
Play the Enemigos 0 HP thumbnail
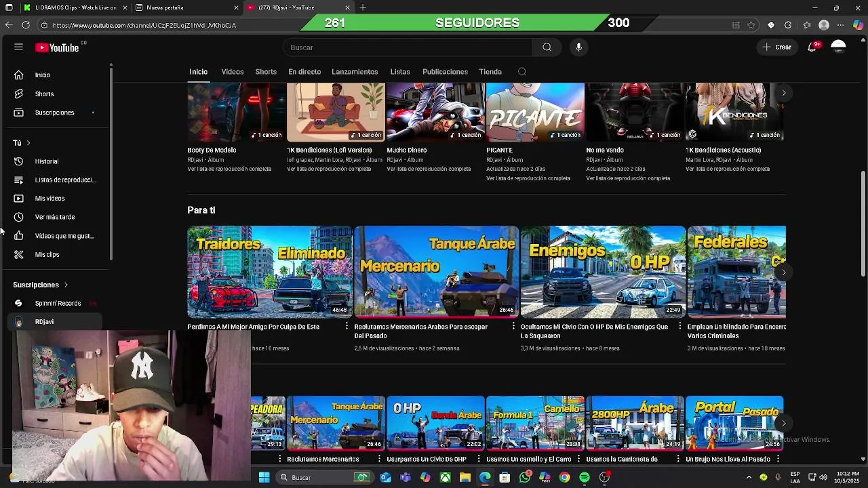point(603,272)
